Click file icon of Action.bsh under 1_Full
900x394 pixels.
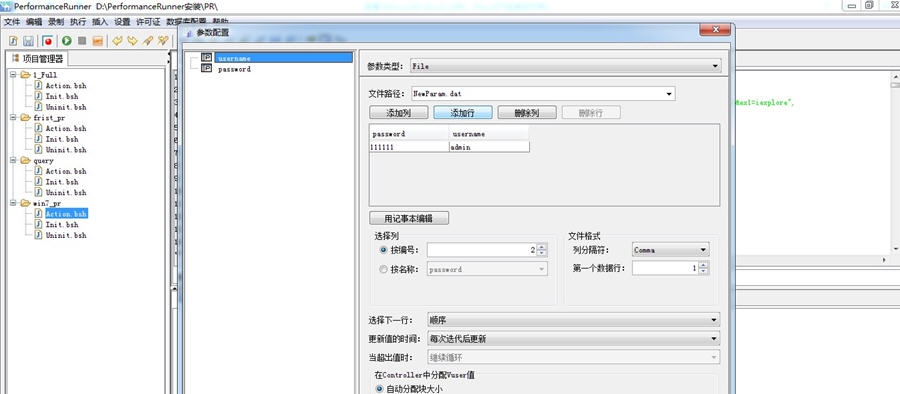coord(38,85)
